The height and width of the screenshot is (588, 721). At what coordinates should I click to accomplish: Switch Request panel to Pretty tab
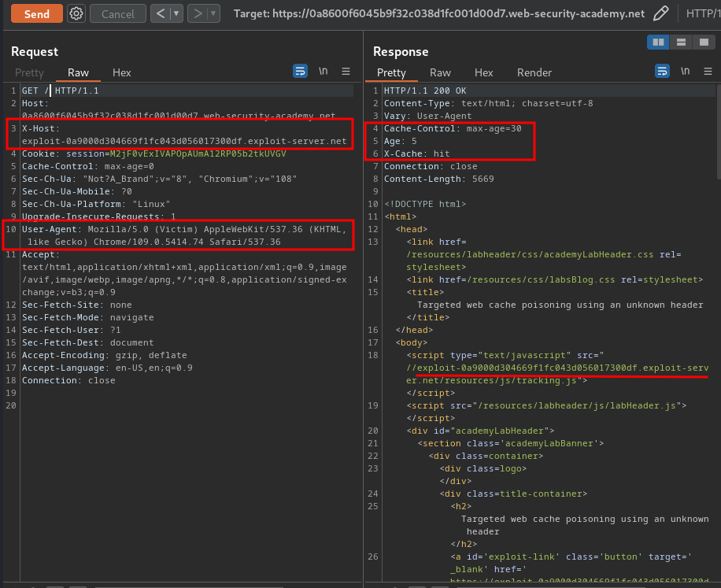(29, 72)
